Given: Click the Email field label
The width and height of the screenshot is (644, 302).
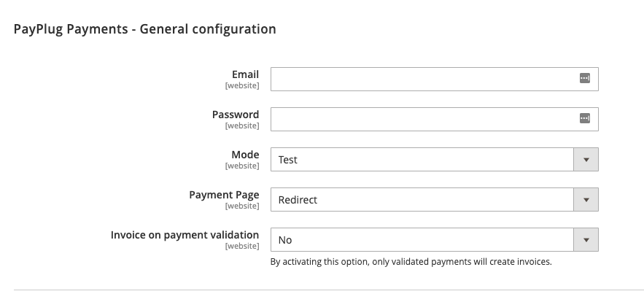Looking at the screenshot, I should click(245, 74).
